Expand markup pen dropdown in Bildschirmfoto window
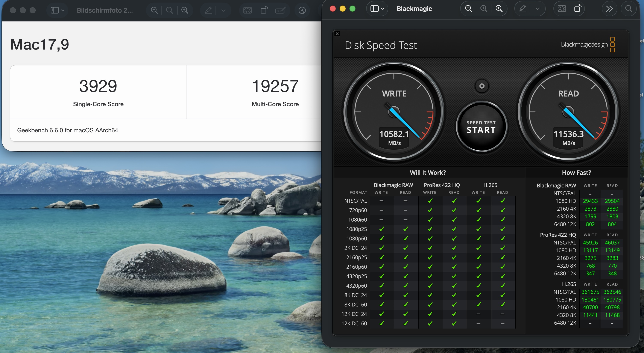The image size is (644, 353). coord(223,11)
